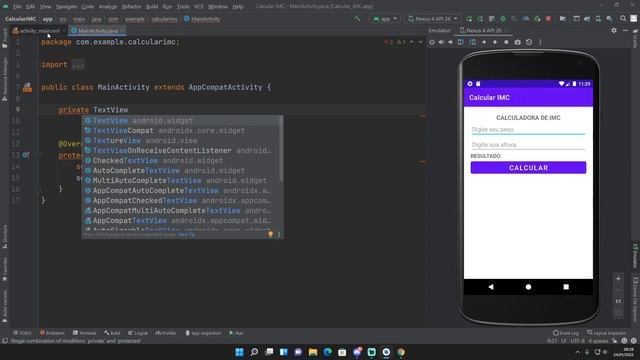Click emulator toolbar Back triangle icon
This screenshot has height=360, width=640.
point(484,42)
